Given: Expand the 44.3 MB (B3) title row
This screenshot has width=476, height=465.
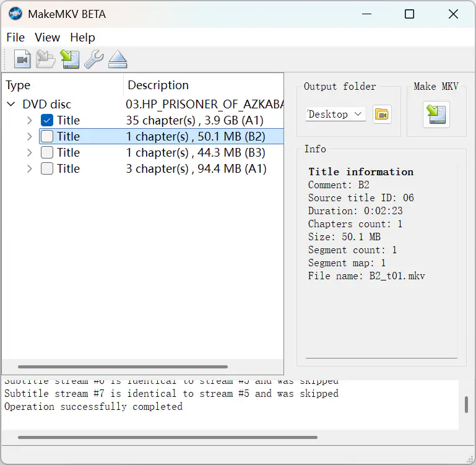Looking at the screenshot, I should click(x=30, y=152).
